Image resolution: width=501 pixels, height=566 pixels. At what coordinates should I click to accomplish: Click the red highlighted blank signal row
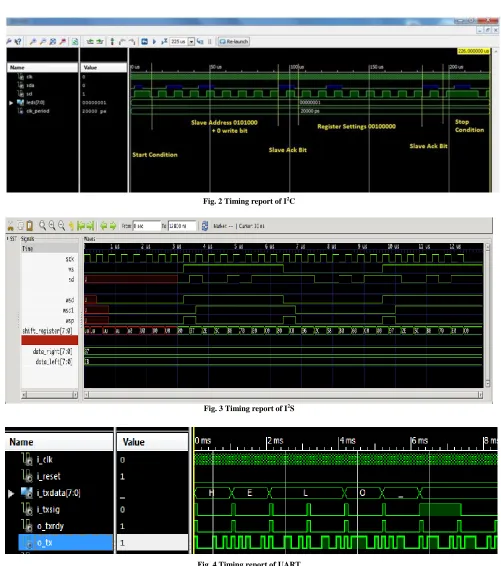coord(49,340)
